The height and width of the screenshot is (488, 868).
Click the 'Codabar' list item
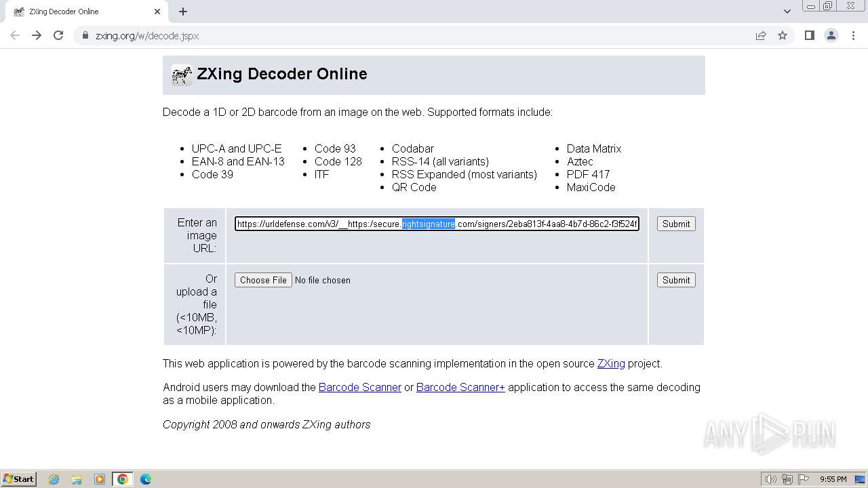pos(413,148)
